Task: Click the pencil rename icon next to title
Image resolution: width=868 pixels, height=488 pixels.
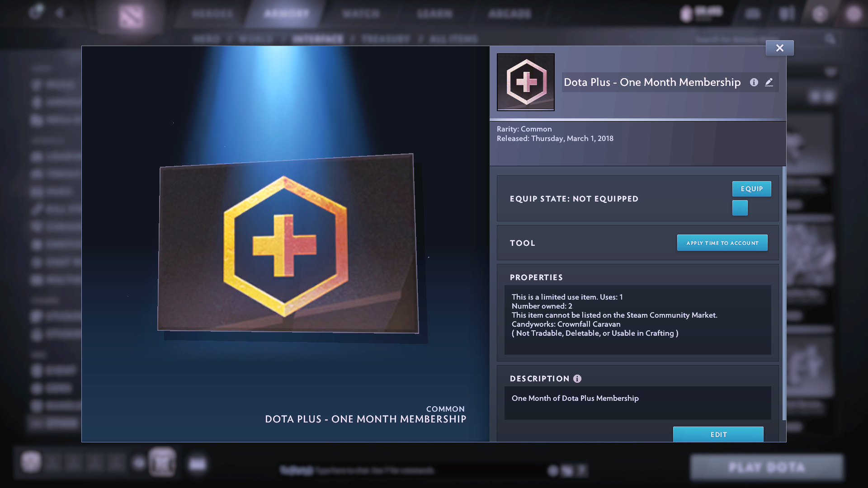Action: (x=769, y=82)
